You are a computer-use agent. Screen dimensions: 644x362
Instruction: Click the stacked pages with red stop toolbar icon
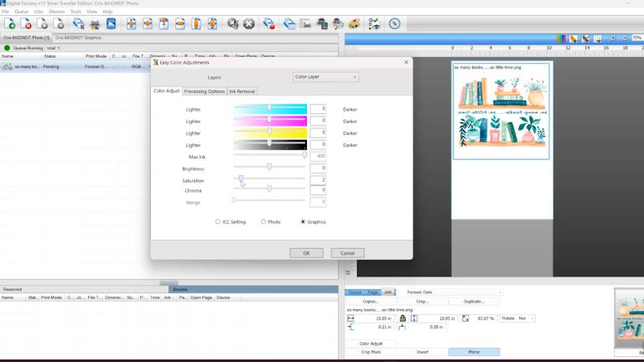(x=269, y=23)
